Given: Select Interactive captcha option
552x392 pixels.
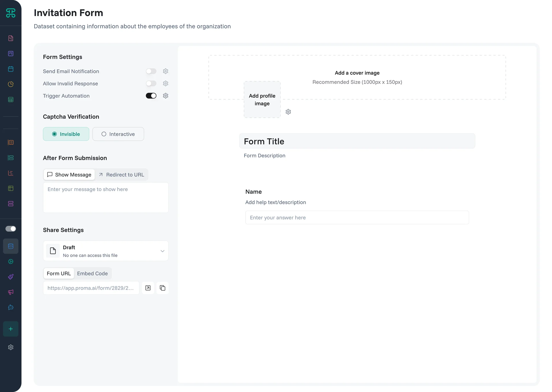Looking at the screenshot, I should (x=118, y=134).
